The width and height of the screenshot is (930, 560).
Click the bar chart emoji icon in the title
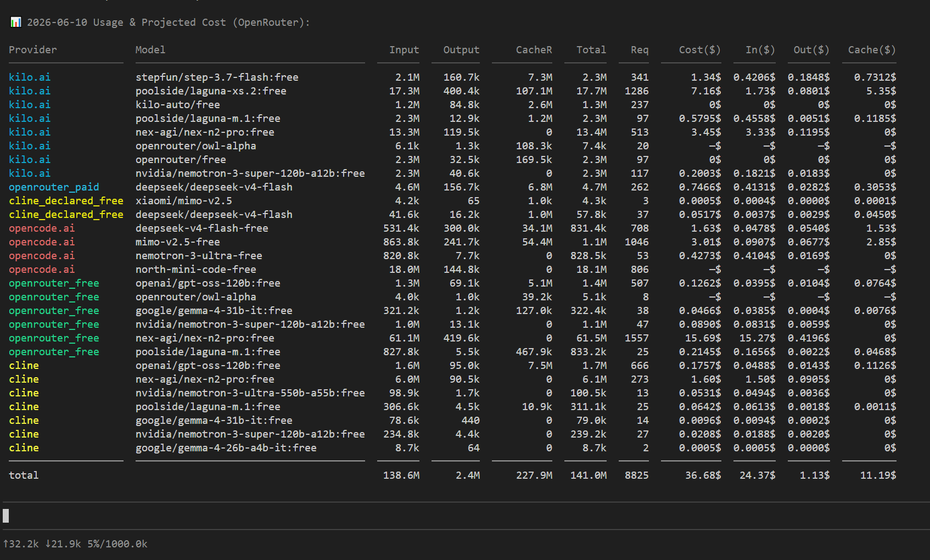tap(16, 22)
